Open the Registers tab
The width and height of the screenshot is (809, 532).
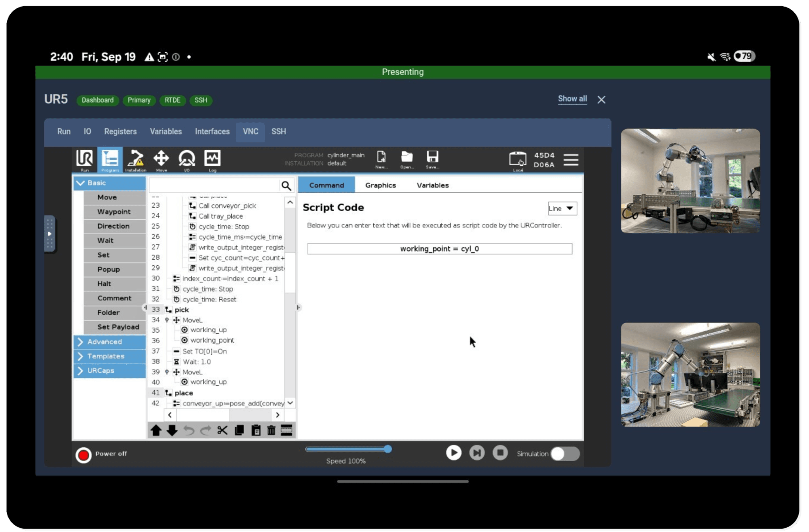[120, 131]
